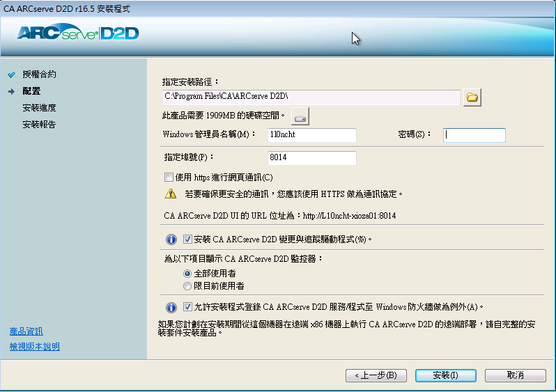Click the ARCserve D2D logo
Image resolution: width=556 pixels, height=392 pixels.
pos(77,33)
